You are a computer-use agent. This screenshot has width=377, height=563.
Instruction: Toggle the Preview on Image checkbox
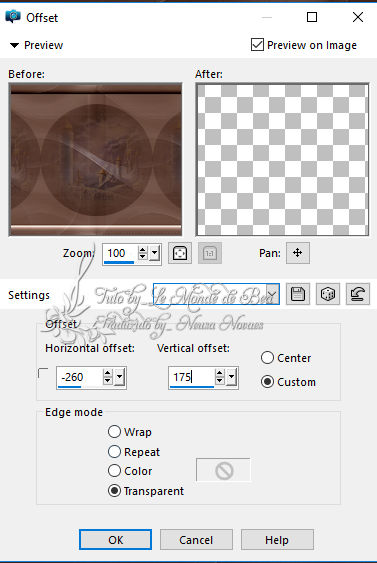[x=257, y=45]
